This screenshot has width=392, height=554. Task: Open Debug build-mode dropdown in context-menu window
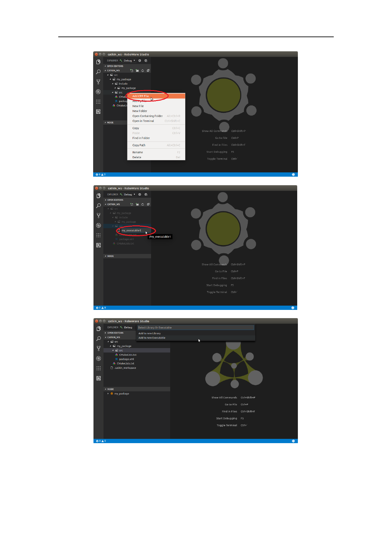[129, 61]
